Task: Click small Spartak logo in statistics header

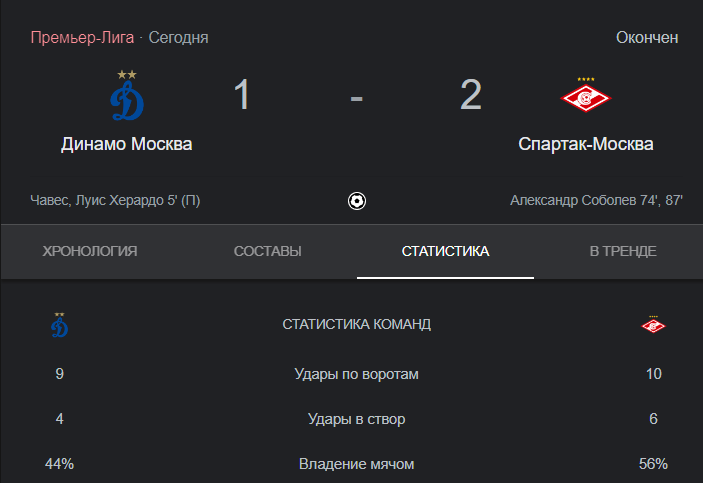Action: coord(654,324)
